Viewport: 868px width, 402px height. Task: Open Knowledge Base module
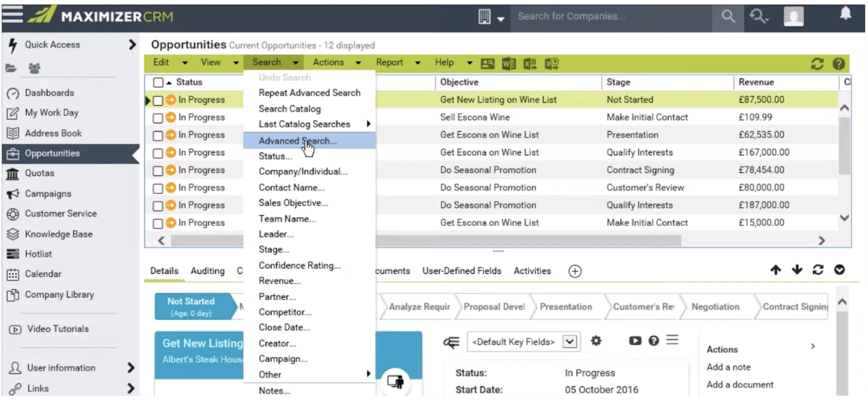[x=59, y=234]
